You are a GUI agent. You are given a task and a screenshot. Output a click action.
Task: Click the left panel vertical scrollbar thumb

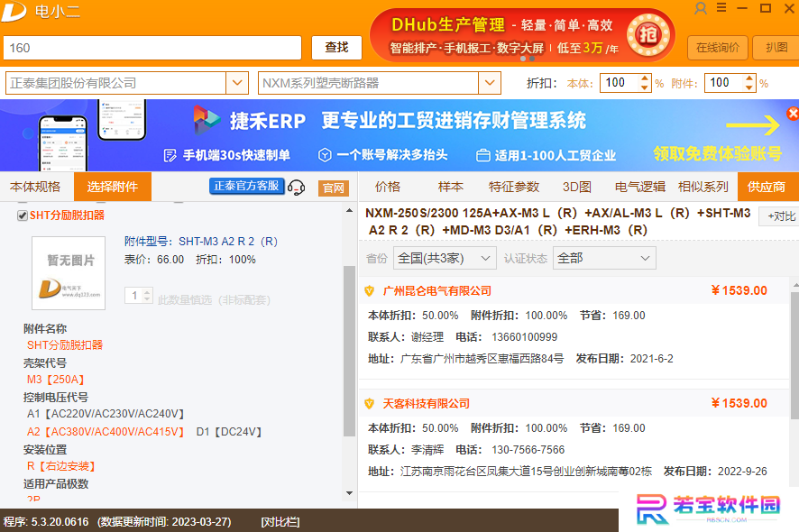click(349, 352)
